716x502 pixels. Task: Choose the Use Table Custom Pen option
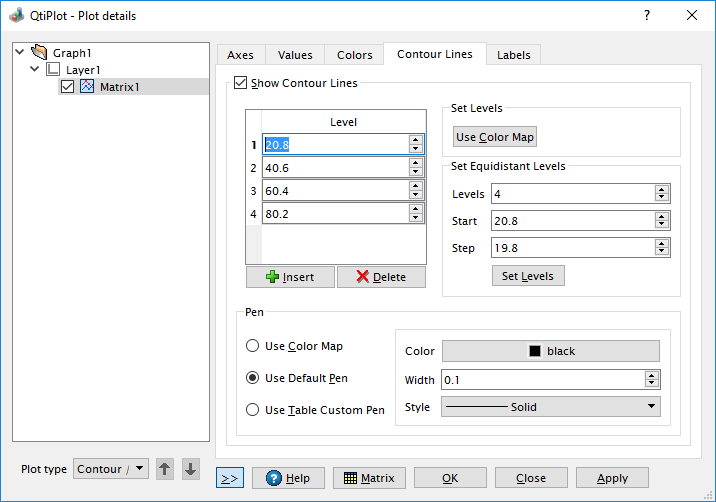point(253,410)
